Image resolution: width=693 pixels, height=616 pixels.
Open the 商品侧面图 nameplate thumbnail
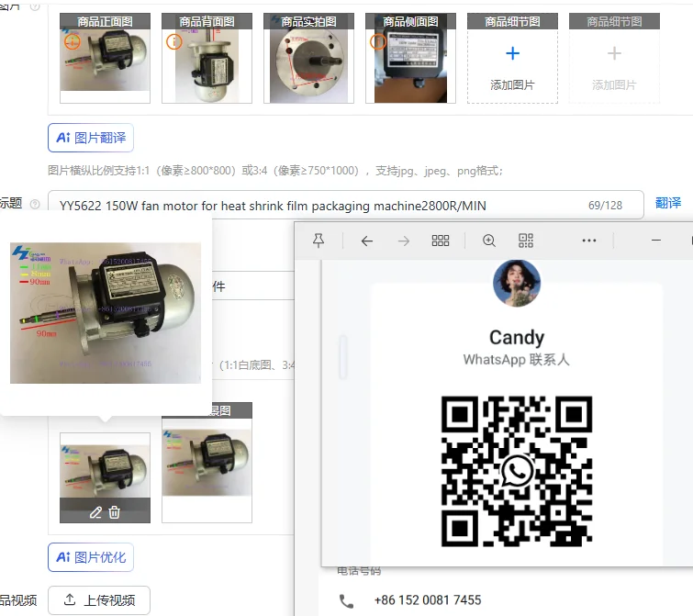pyautogui.click(x=410, y=59)
